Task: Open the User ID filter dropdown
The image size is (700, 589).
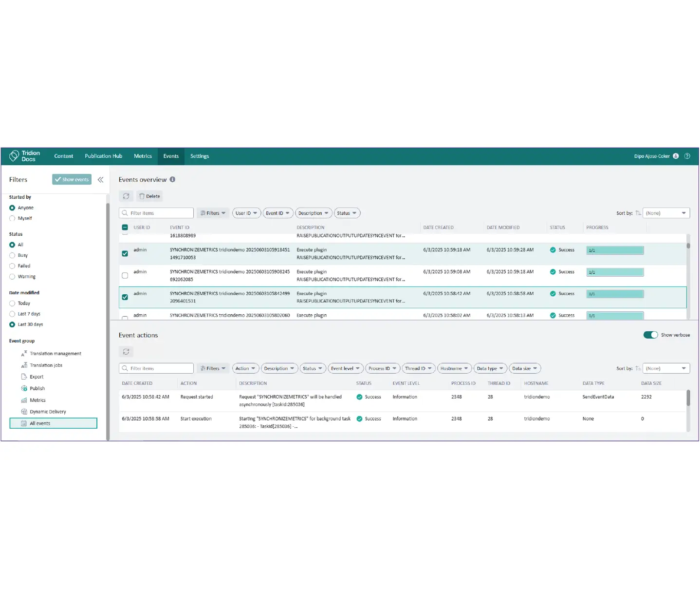Action: tap(246, 213)
